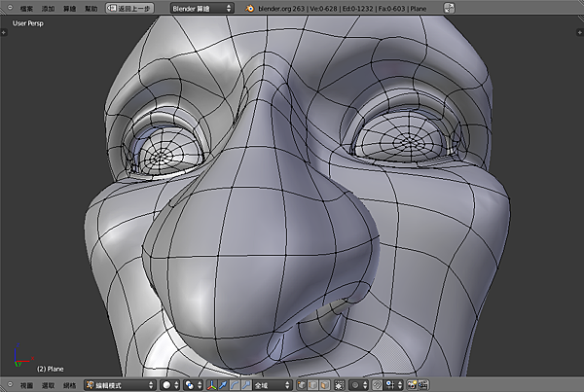Viewport: 584px width, 392px height.
Task: Open the 算繪 (Render) menu
Action: [x=69, y=7]
